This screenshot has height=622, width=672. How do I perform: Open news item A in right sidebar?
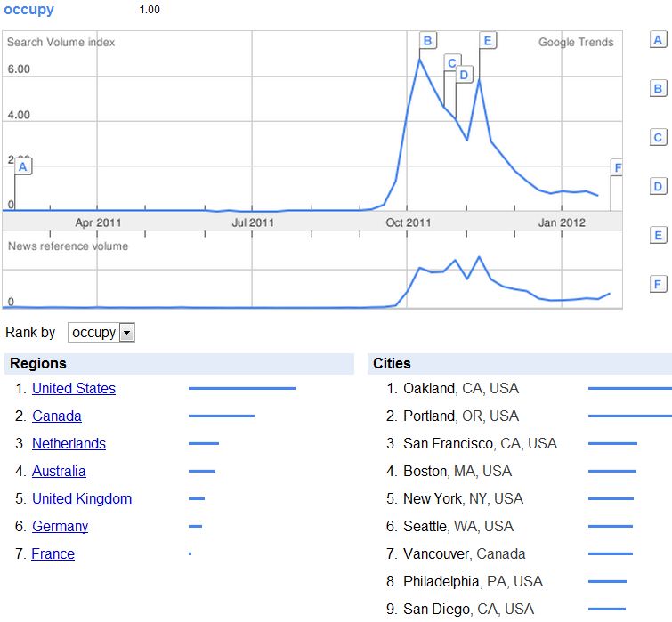pyautogui.click(x=659, y=40)
